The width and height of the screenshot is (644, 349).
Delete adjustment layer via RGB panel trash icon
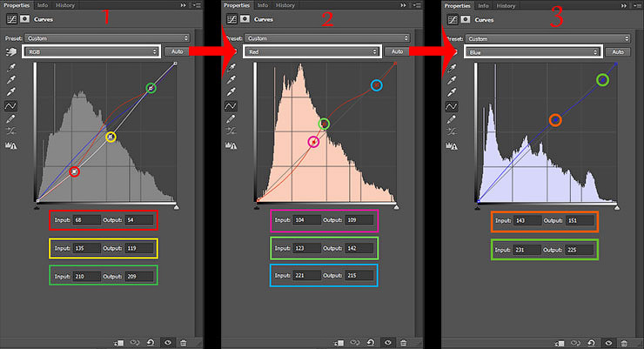183,342
